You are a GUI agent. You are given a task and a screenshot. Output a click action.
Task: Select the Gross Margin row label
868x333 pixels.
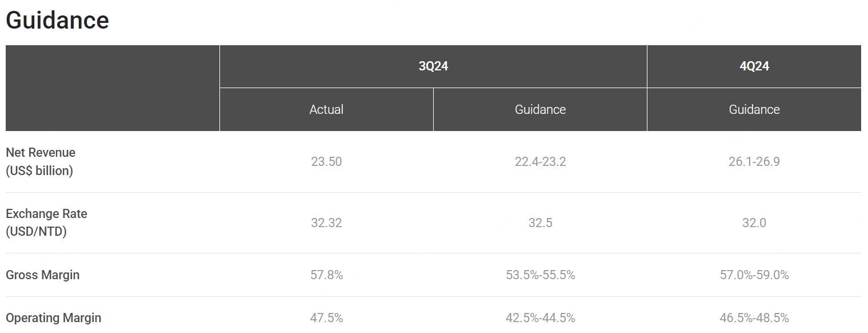[x=43, y=275]
